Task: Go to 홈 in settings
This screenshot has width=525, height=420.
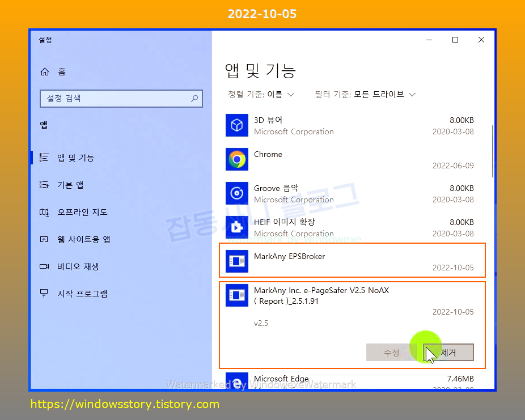Action: pyautogui.click(x=62, y=71)
